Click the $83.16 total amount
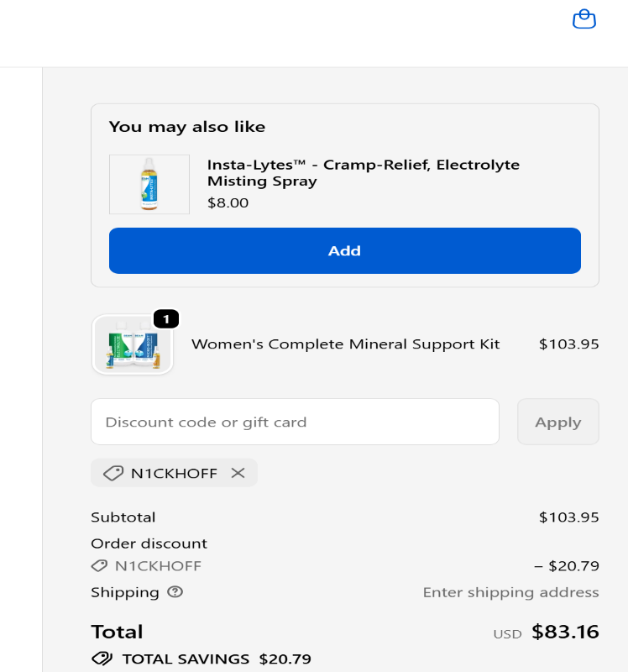This screenshot has width=628, height=672. [x=565, y=632]
